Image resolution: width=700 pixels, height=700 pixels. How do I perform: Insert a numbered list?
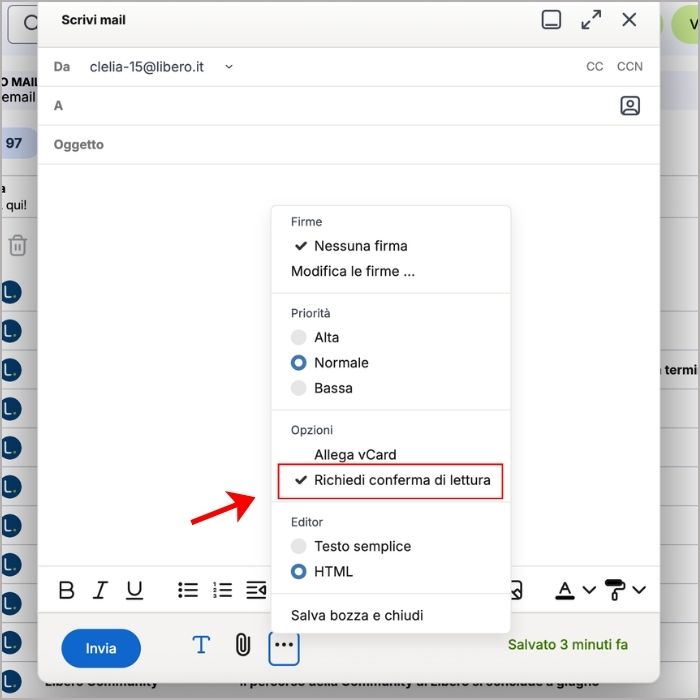point(222,590)
